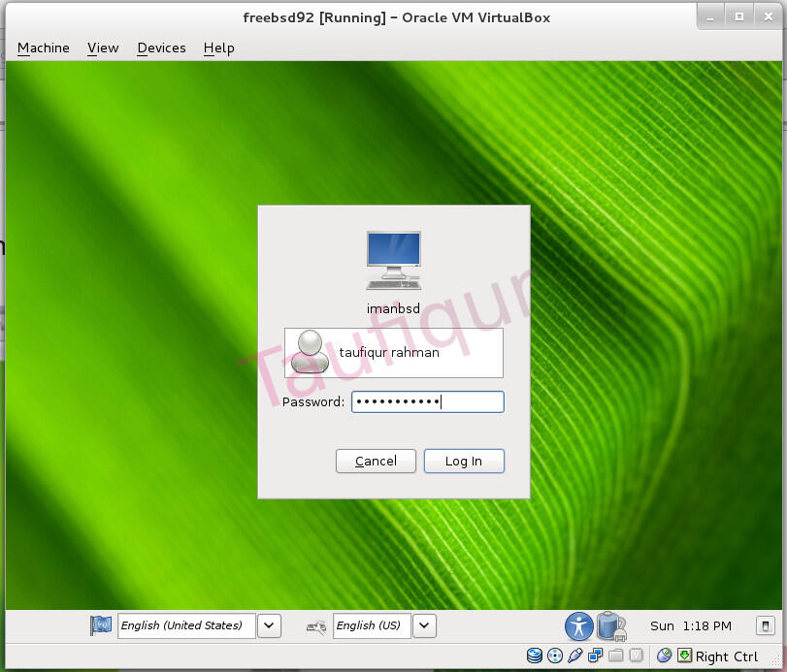The image size is (787, 672).
Task: Click the Log In button
Action: [x=464, y=461]
